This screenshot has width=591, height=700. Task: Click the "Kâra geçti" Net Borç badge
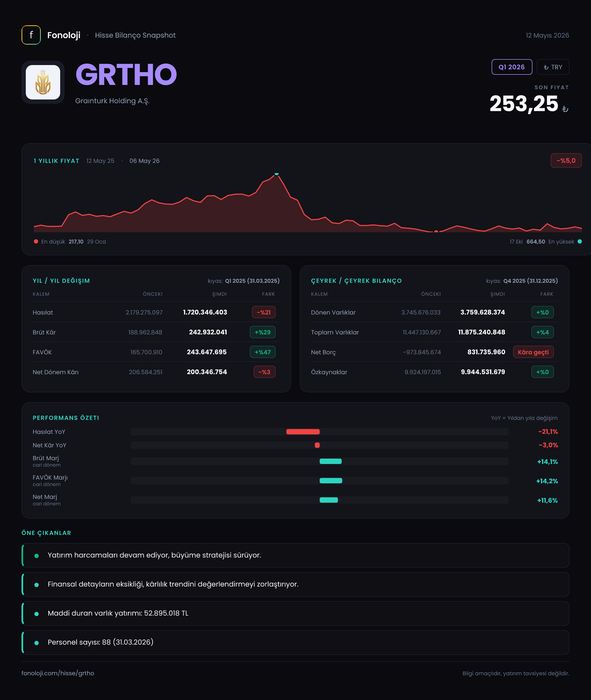533,352
